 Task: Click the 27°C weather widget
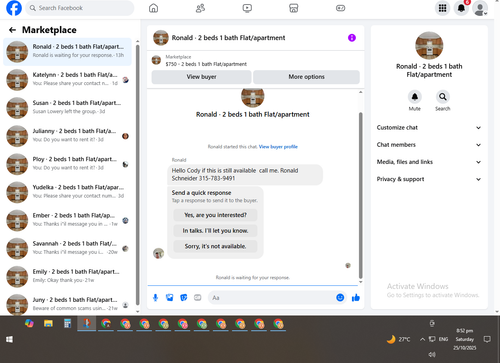(x=398, y=339)
